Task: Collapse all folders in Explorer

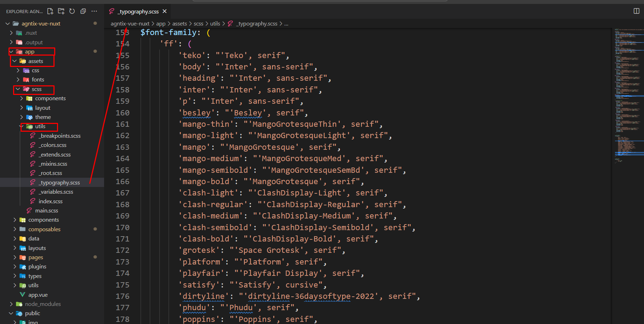Action: pos(83,11)
